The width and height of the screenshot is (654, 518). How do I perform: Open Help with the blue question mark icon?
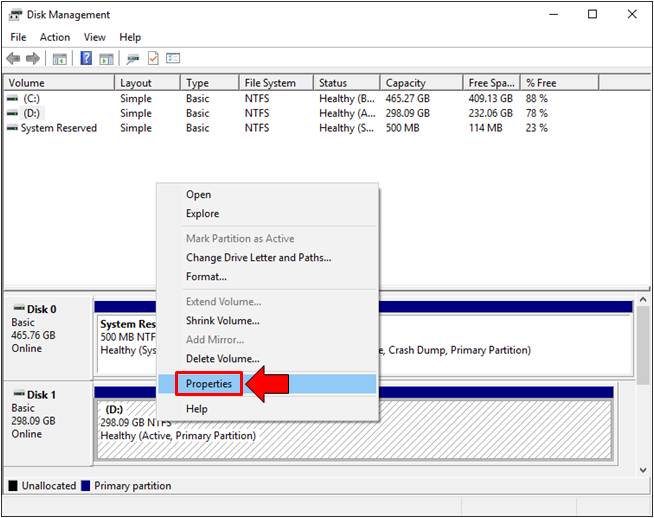[x=86, y=58]
